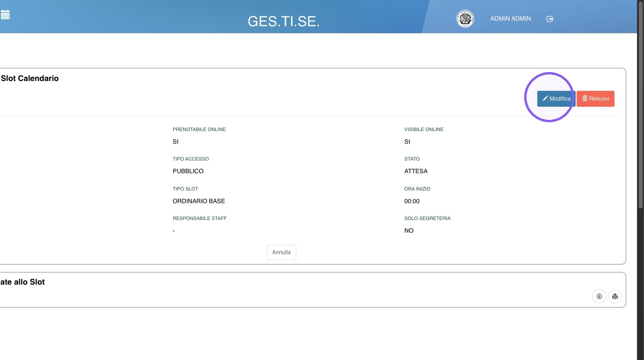Click the 00:00 value under Ora Inizio
The height and width of the screenshot is (360, 644).
(412, 201)
